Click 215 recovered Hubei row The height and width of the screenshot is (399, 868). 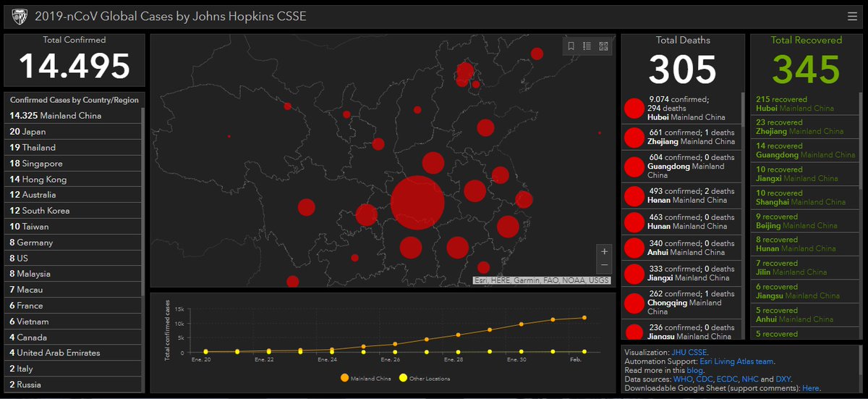(x=805, y=104)
